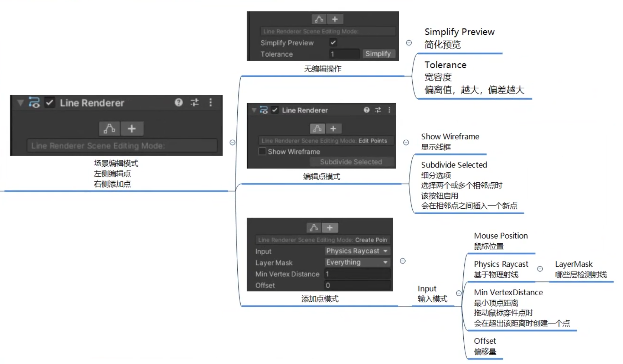Open presets icon in the Edit Points panel header
The height and width of the screenshot is (364, 623).
click(378, 110)
